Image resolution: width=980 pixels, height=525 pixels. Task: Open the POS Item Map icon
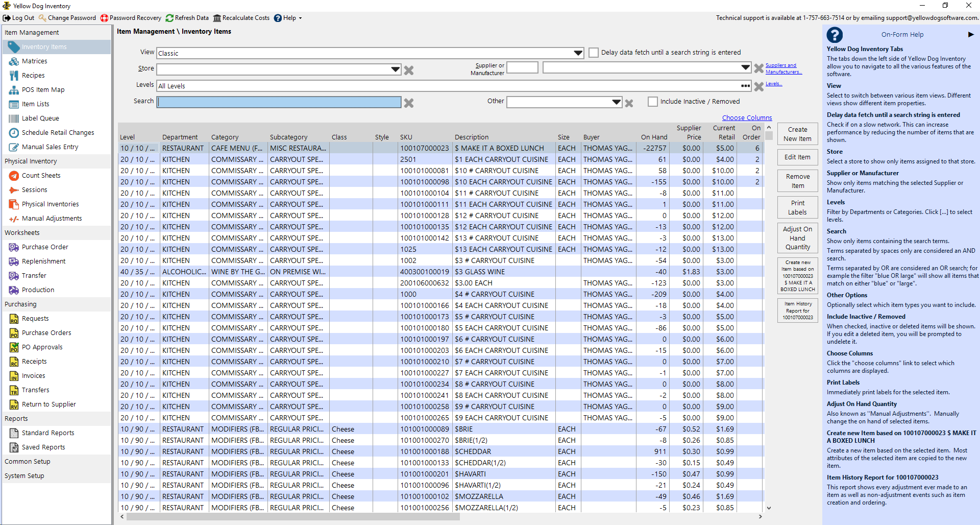pos(14,90)
